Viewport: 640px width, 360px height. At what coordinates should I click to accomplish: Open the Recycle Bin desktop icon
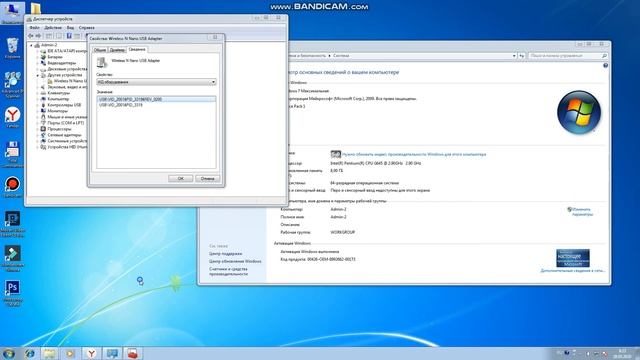(13, 49)
